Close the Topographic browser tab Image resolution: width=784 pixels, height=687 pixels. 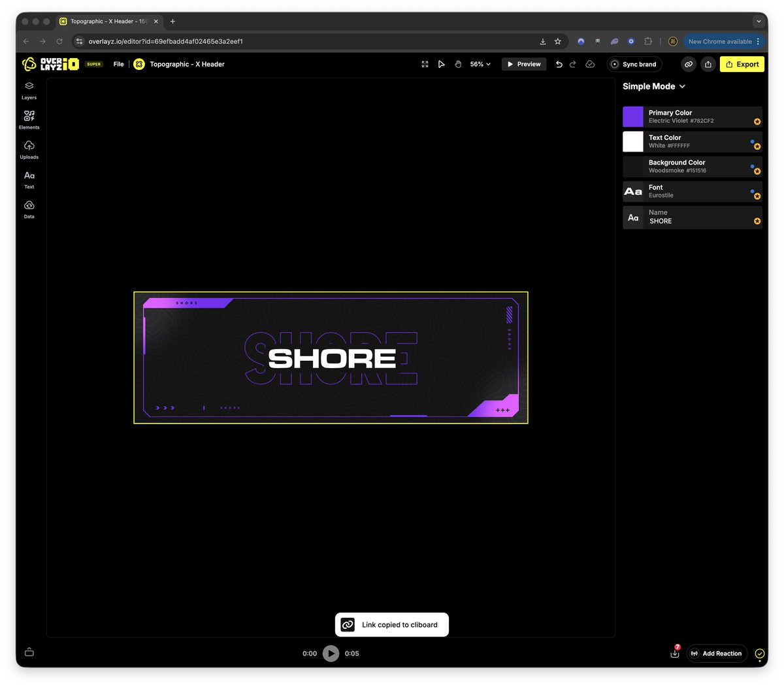click(x=155, y=21)
